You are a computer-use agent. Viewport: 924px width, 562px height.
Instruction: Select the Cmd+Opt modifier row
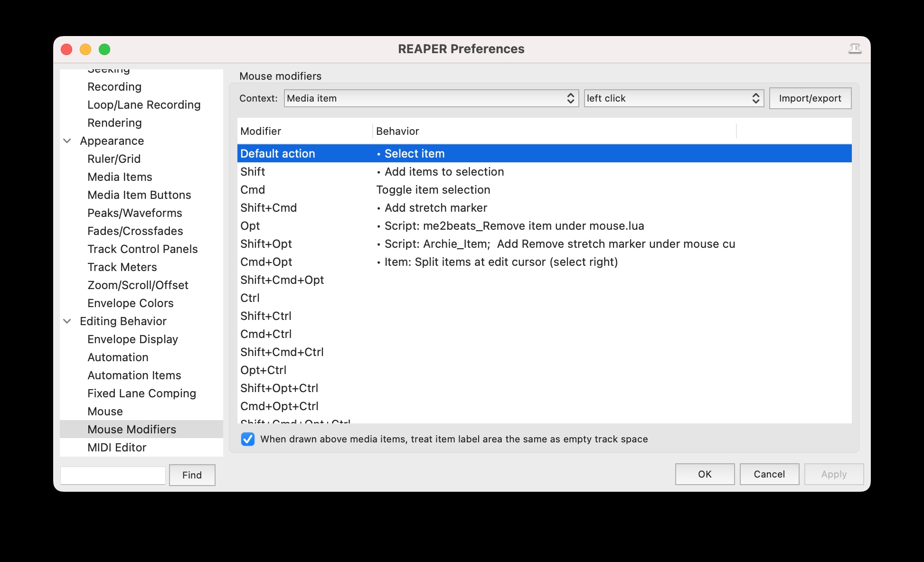[545, 262]
